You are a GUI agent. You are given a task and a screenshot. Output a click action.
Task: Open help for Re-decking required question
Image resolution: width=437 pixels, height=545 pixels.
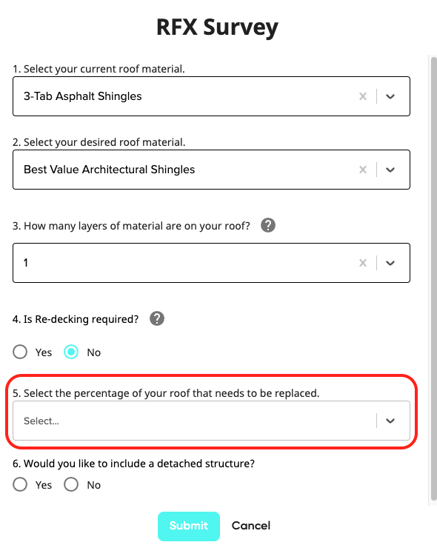[x=157, y=318]
